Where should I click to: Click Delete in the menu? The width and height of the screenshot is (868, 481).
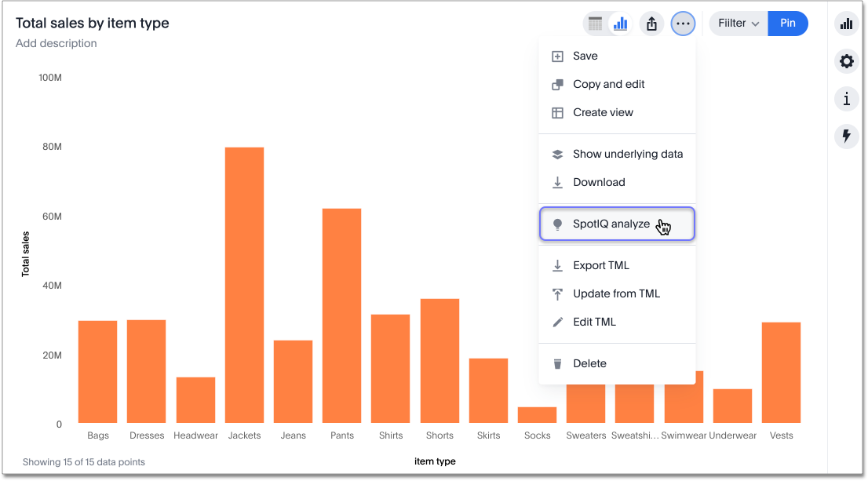click(589, 364)
